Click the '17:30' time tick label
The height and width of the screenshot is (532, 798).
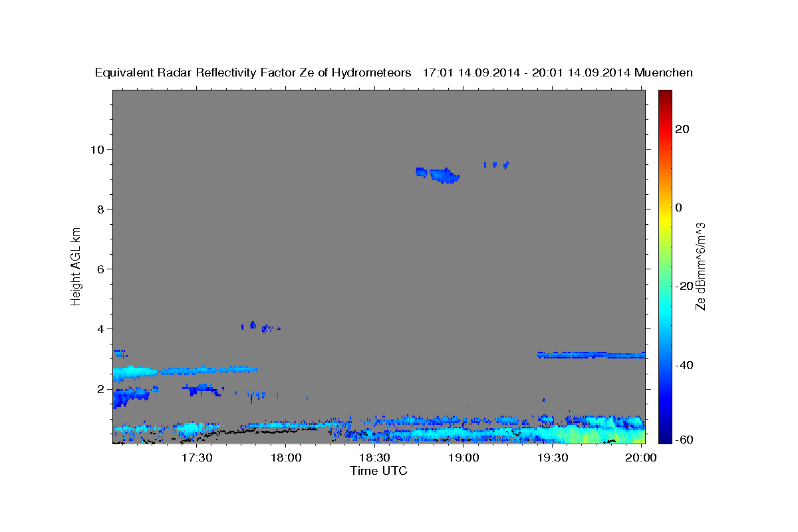pos(198,458)
